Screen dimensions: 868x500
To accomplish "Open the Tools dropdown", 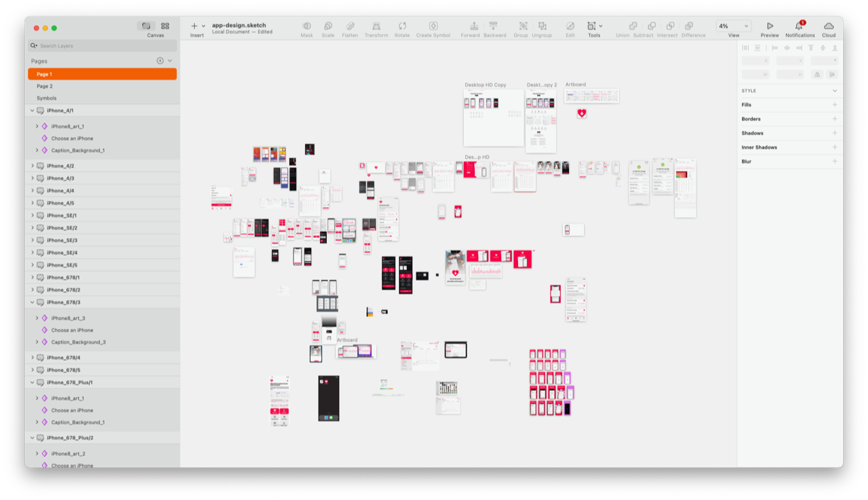I will click(594, 26).
